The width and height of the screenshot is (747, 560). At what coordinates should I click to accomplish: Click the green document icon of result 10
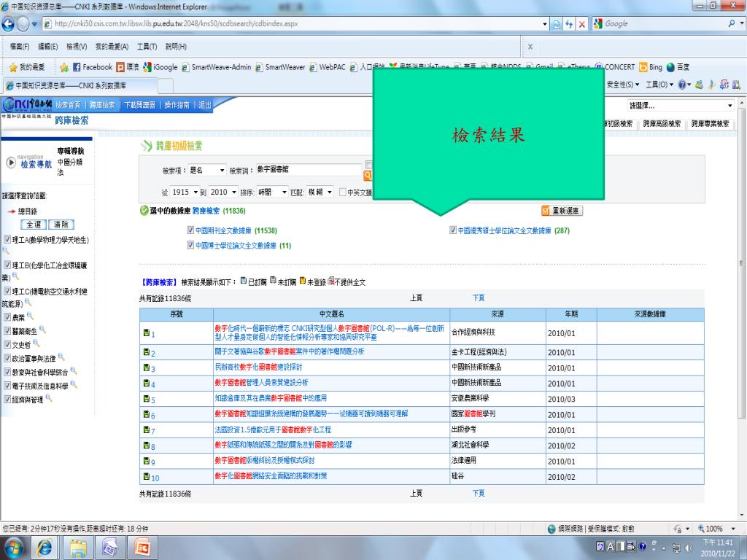click(x=147, y=476)
